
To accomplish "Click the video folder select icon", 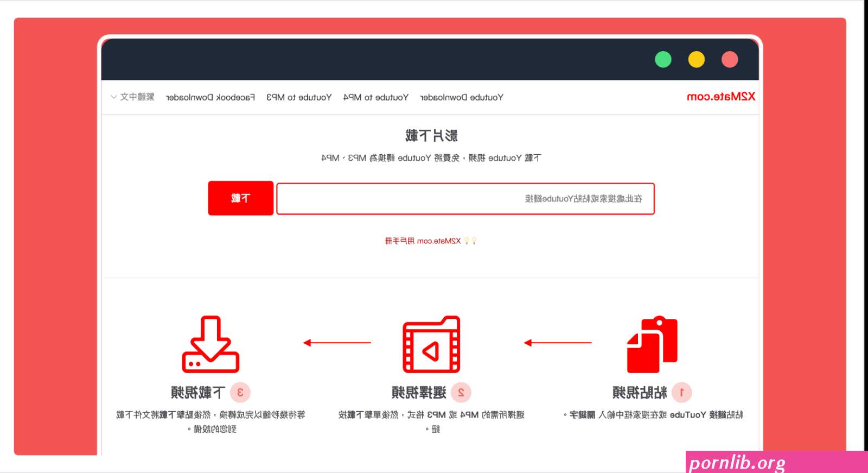I will click(x=431, y=344).
